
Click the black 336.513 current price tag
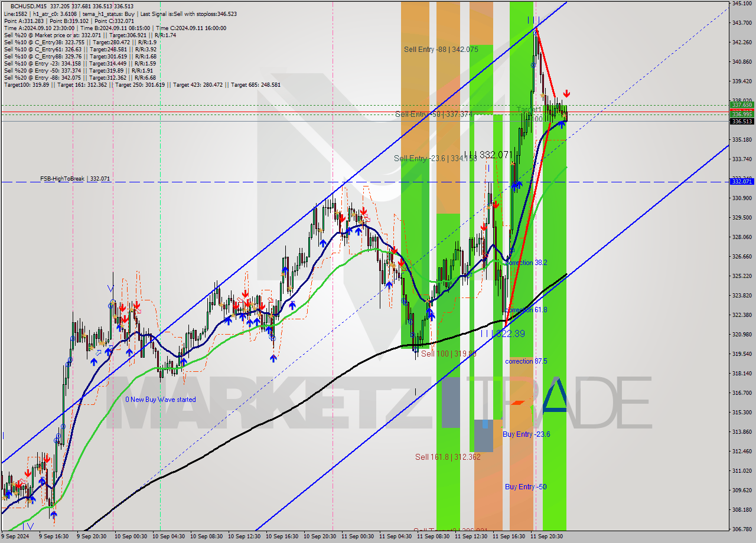click(x=742, y=121)
